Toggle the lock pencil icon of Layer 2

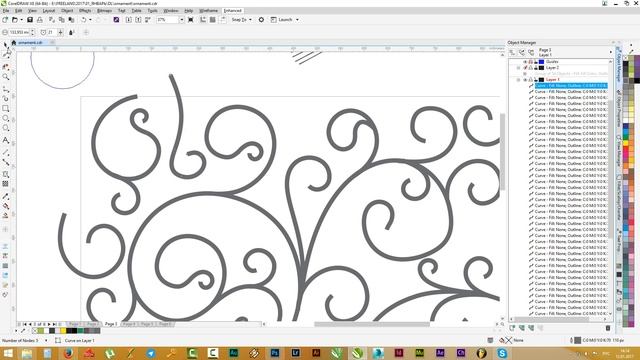(x=536, y=68)
